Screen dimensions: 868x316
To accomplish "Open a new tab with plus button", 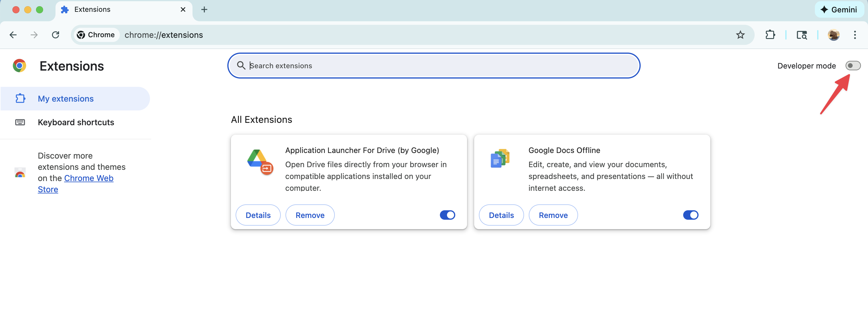I will point(204,9).
